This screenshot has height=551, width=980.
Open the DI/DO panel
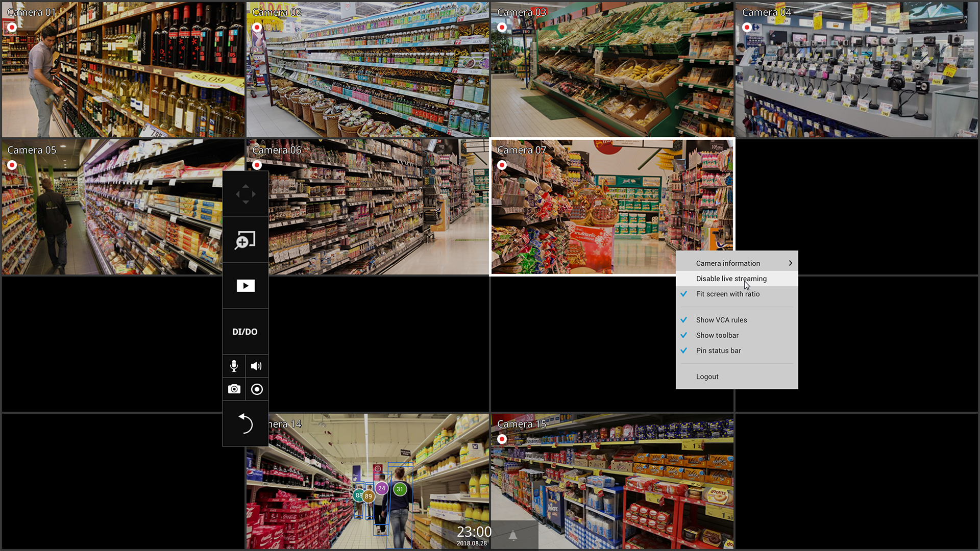coord(245,332)
